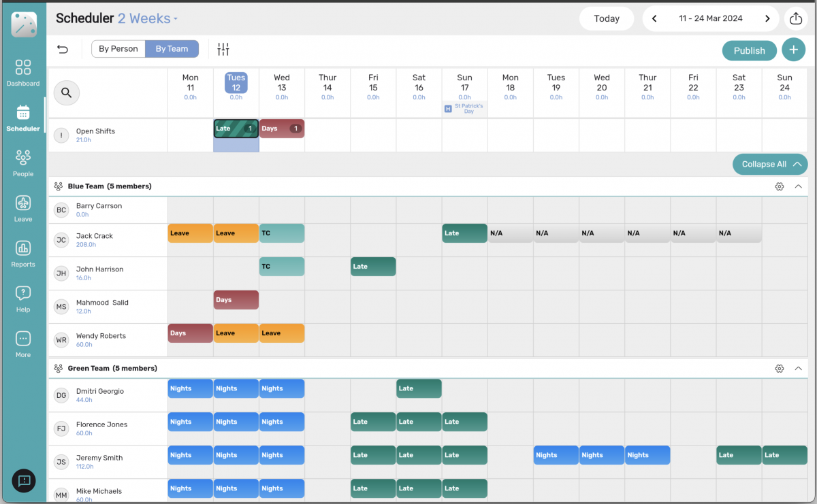Screen dimensions: 817x504
Task: Select the By Team view toggle
Action: click(x=172, y=49)
